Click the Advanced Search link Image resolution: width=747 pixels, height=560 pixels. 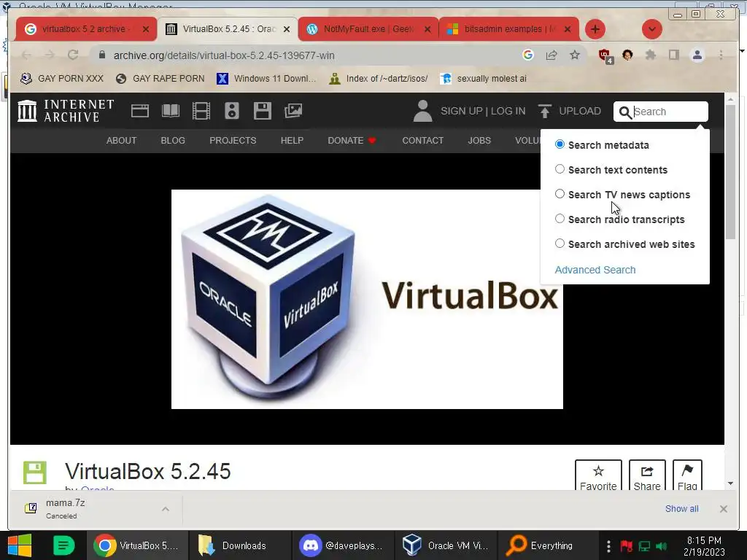(x=595, y=270)
